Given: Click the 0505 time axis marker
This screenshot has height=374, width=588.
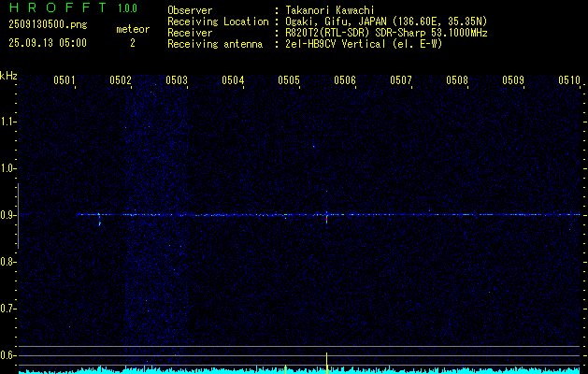Looking at the screenshot, I should pos(289,79).
